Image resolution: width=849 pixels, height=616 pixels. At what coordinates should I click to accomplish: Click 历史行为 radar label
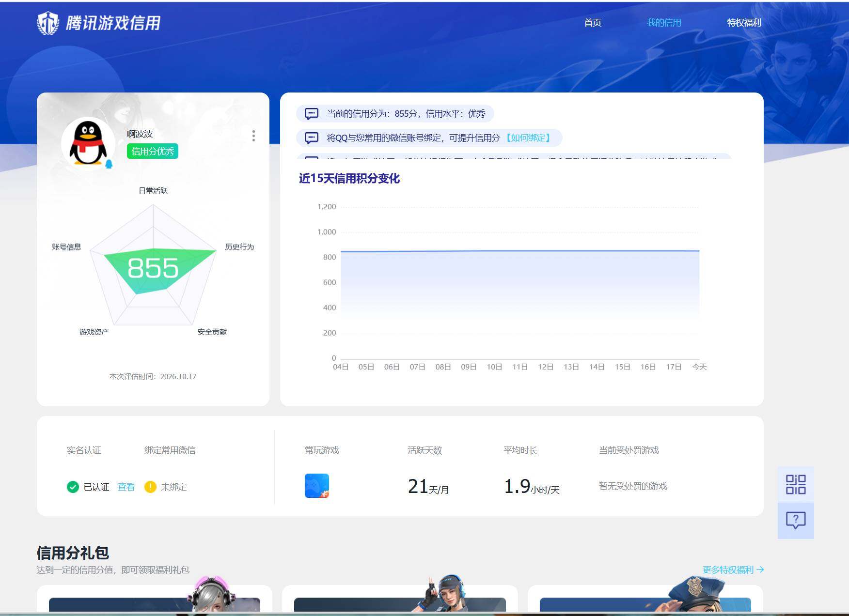(x=239, y=247)
